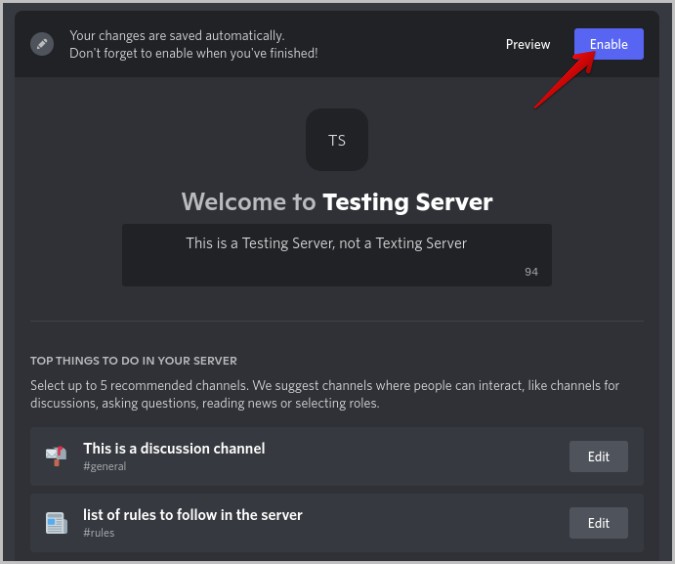Click the 'Top things to do in your server' header

click(133, 361)
